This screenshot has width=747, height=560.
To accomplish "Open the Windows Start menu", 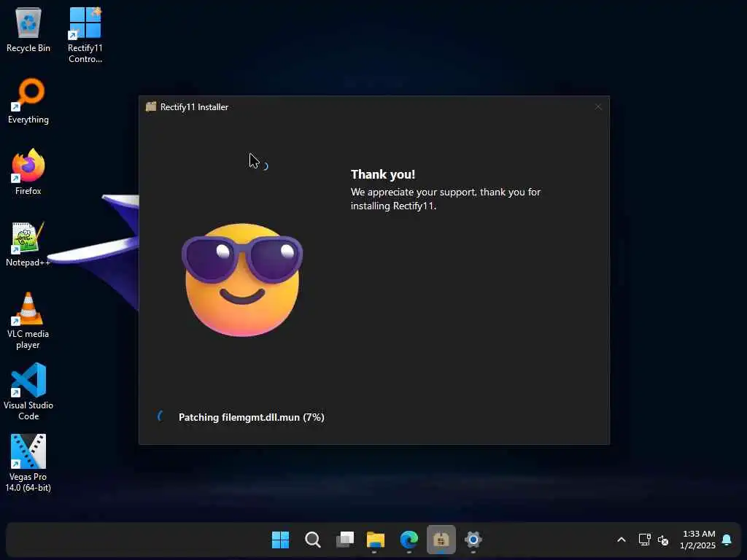I will pos(280,540).
